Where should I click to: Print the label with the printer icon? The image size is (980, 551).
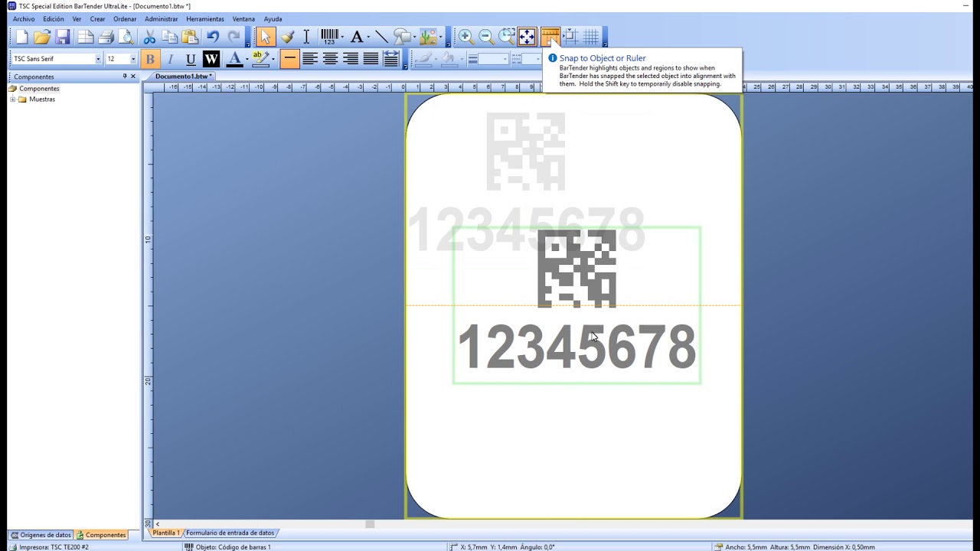(x=106, y=37)
